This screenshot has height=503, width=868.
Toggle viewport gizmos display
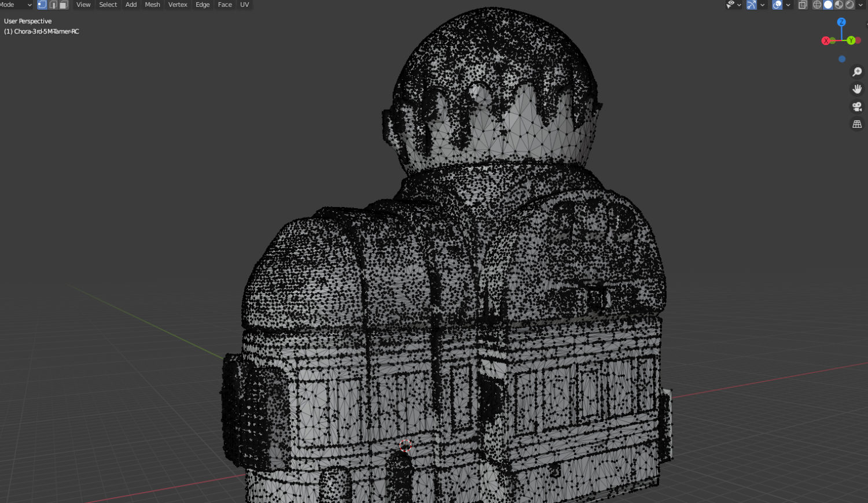(x=751, y=5)
